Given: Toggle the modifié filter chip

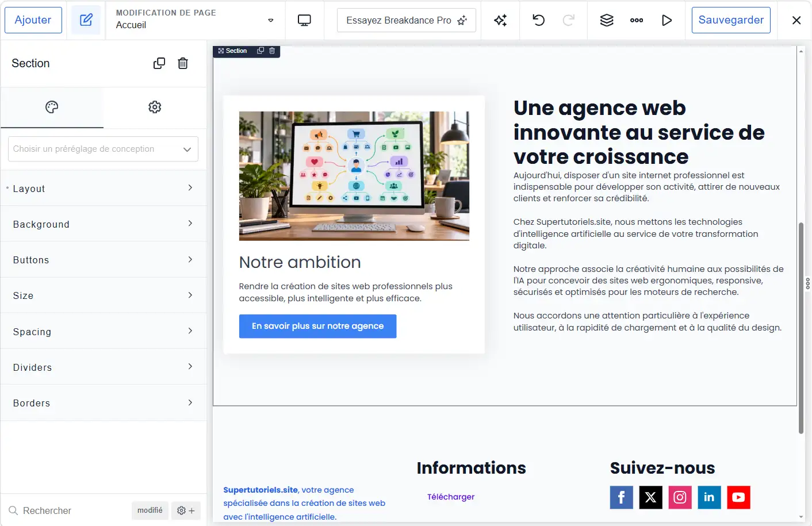Looking at the screenshot, I should click(x=150, y=510).
